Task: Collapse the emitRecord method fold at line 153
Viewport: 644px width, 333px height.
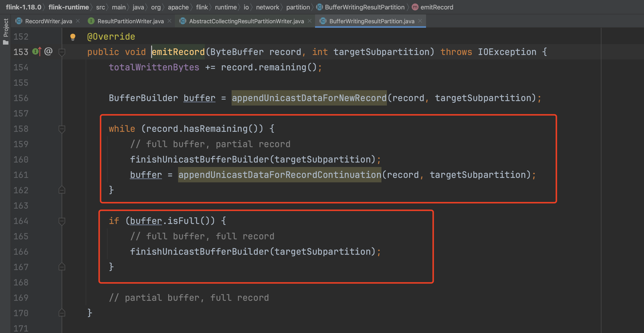Action: coord(62,52)
